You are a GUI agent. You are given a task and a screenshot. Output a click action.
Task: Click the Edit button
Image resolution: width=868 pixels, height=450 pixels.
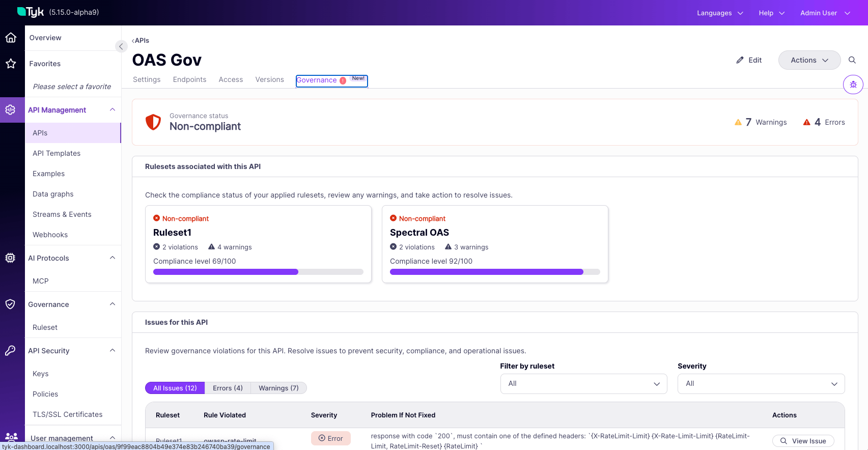pos(749,60)
